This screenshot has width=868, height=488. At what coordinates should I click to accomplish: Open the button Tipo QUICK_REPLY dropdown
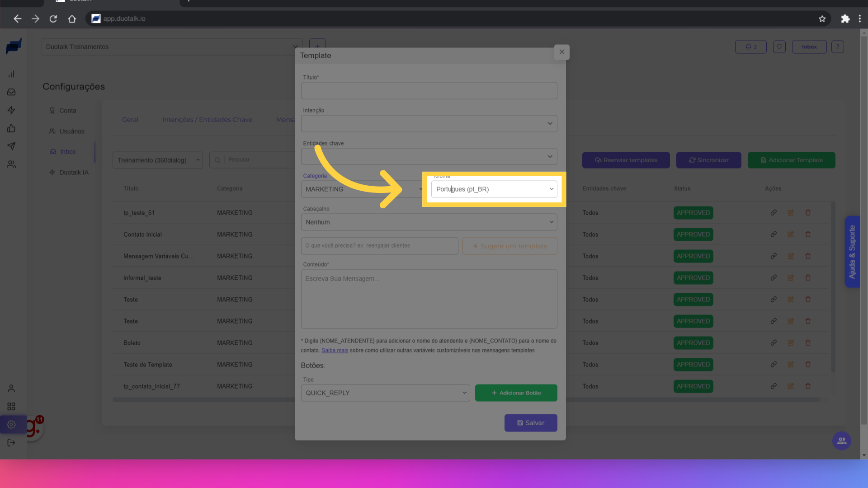pos(385,393)
